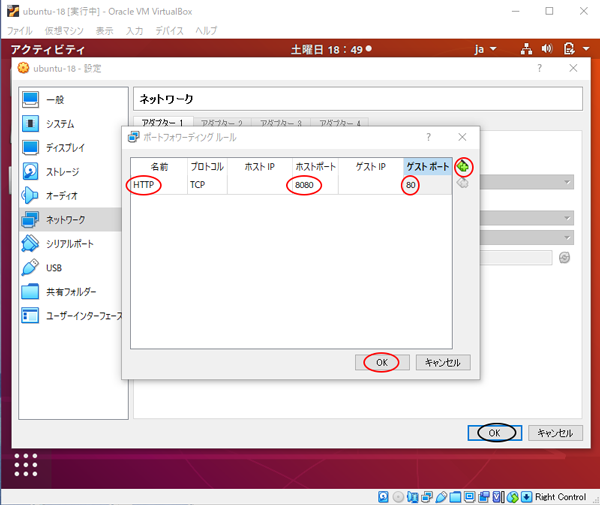Viewport: 600px width, 505px height.
Task: Click the shared folders status icon
Action: 455,497
